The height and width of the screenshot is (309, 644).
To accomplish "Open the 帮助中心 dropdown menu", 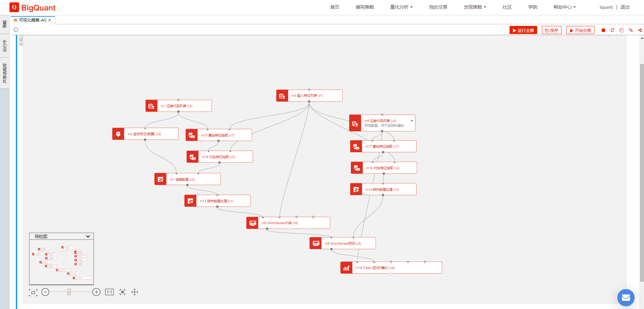I will [564, 7].
